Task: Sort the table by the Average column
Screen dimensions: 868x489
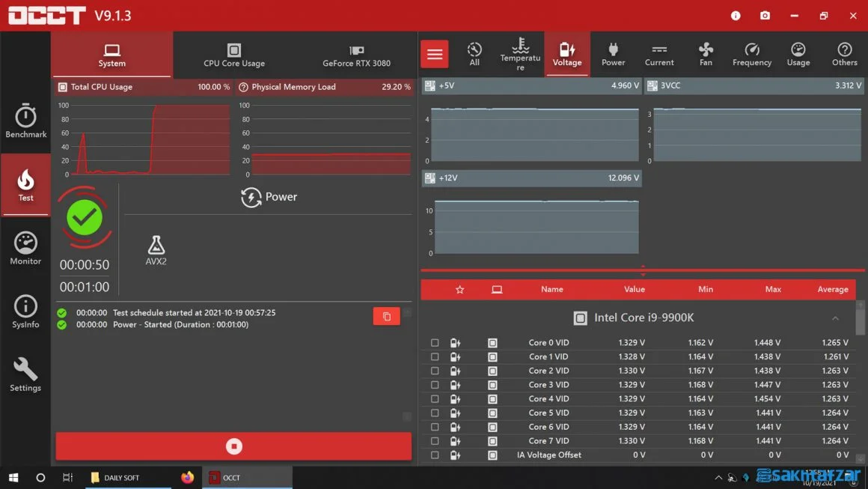Action: [x=833, y=290]
